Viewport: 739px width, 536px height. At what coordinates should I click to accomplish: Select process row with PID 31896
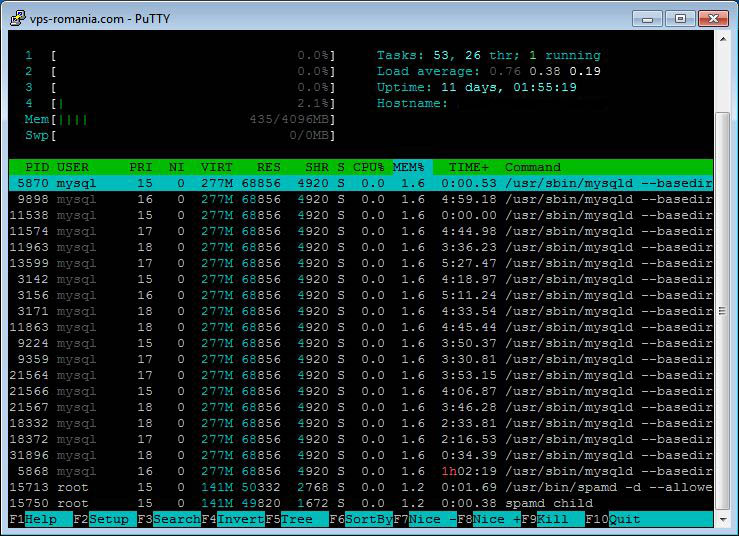(361, 455)
